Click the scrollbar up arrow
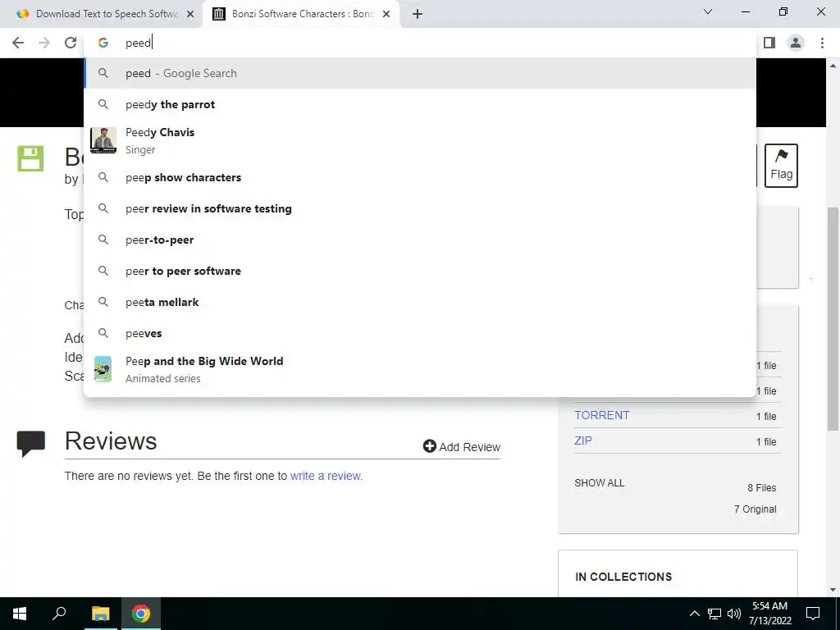The image size is (840, 630). tap(833, 66)
